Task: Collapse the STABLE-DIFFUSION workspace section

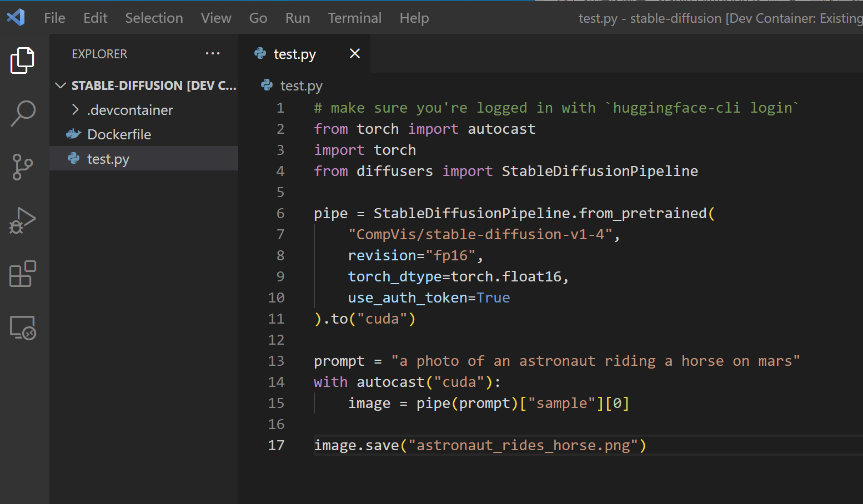Action: (x=61, y=85)
